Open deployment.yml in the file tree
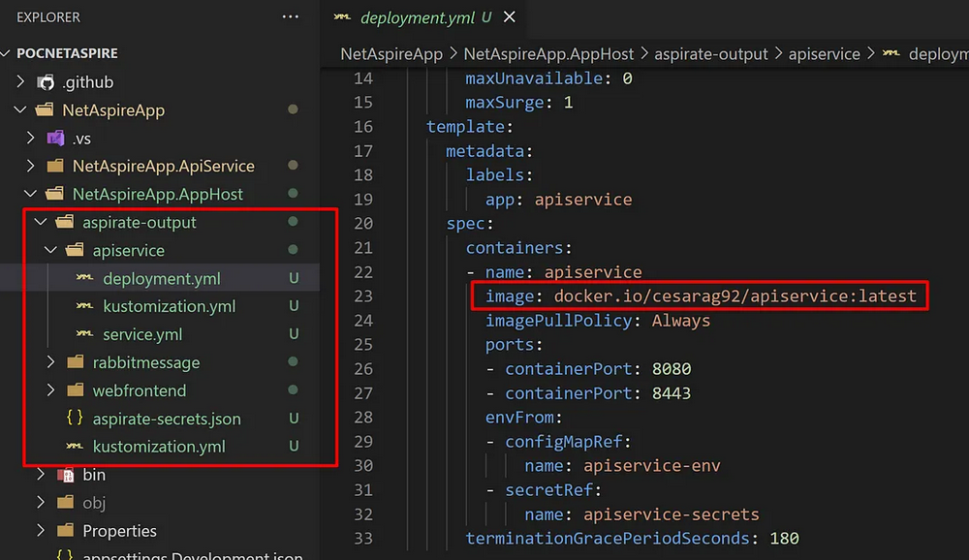 click(161, 279)
